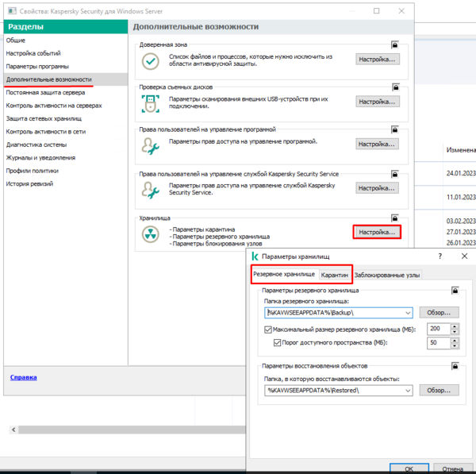Close the Параметры хранилищ dialog

click(464, 256)
